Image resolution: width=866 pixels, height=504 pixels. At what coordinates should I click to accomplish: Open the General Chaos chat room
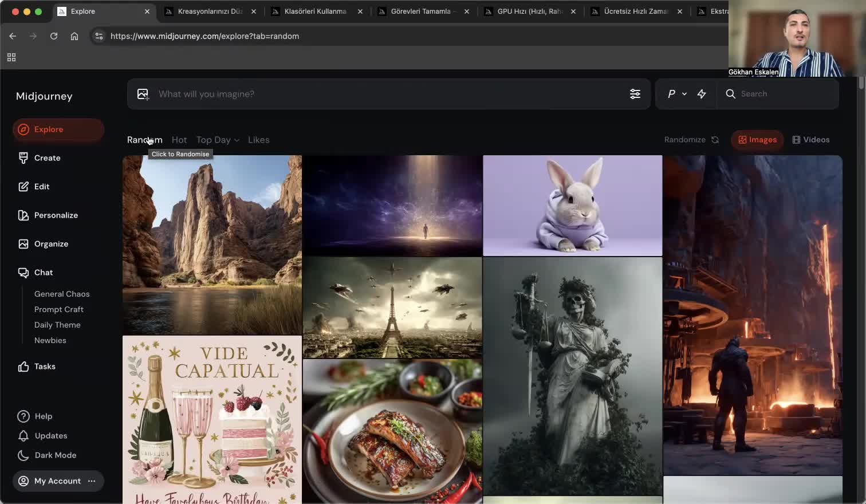tap(62, 294)
